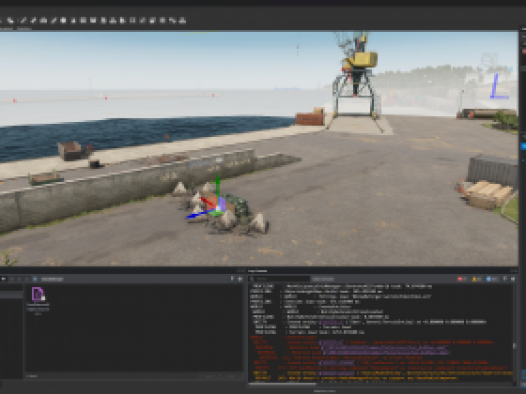Click the blue icon in browser toolbar
The width and height of the screenshot is (526, 394).
coord(35,279)
